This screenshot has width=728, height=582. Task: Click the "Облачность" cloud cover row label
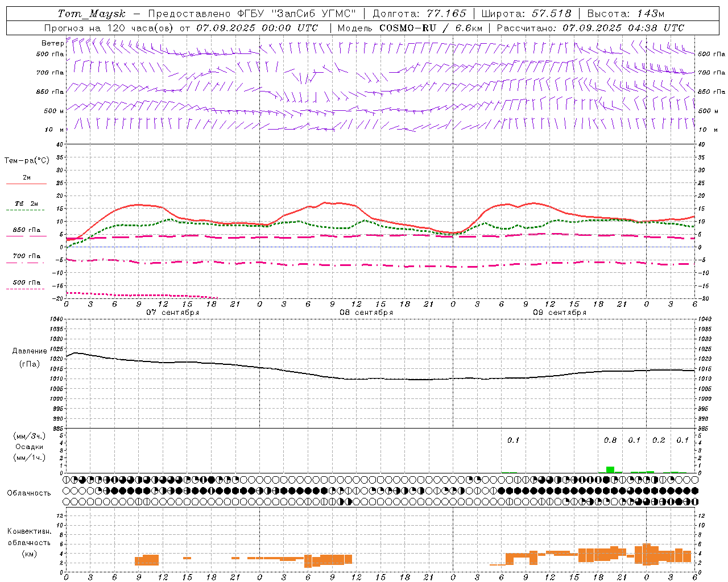pyautogui.click(x=29, y=493)
